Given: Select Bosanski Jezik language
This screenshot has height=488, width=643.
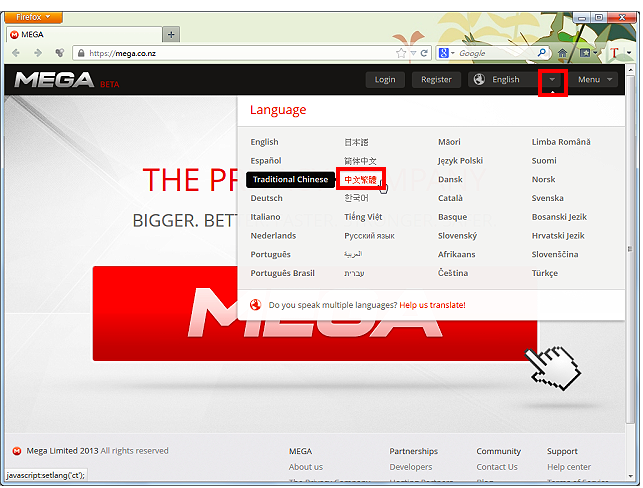Looking at the screenshot, I should point(559,217).
